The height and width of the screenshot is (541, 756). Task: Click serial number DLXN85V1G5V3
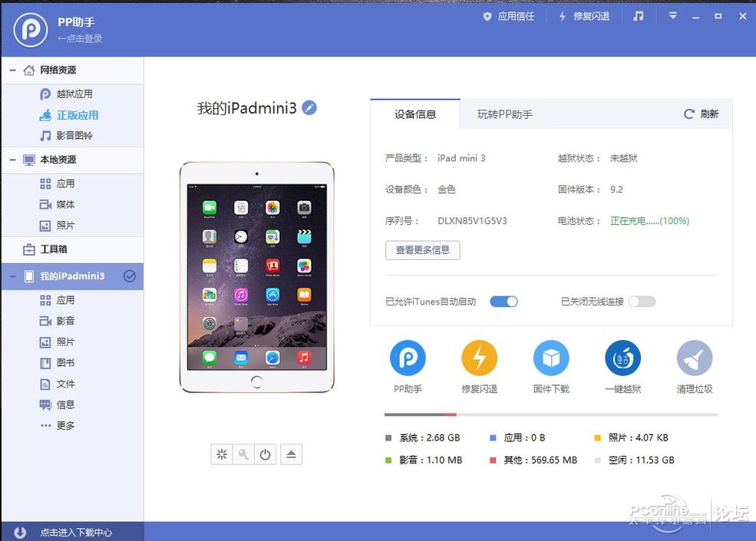473,221
